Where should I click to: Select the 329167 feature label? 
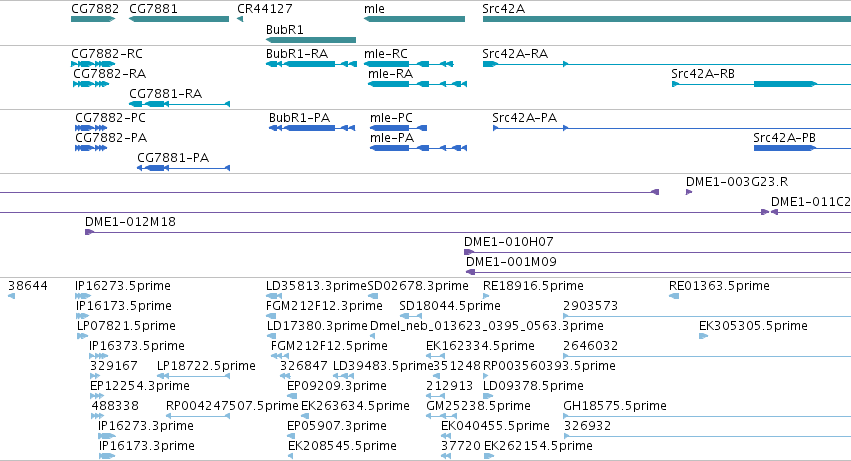(x=114, y=366)
